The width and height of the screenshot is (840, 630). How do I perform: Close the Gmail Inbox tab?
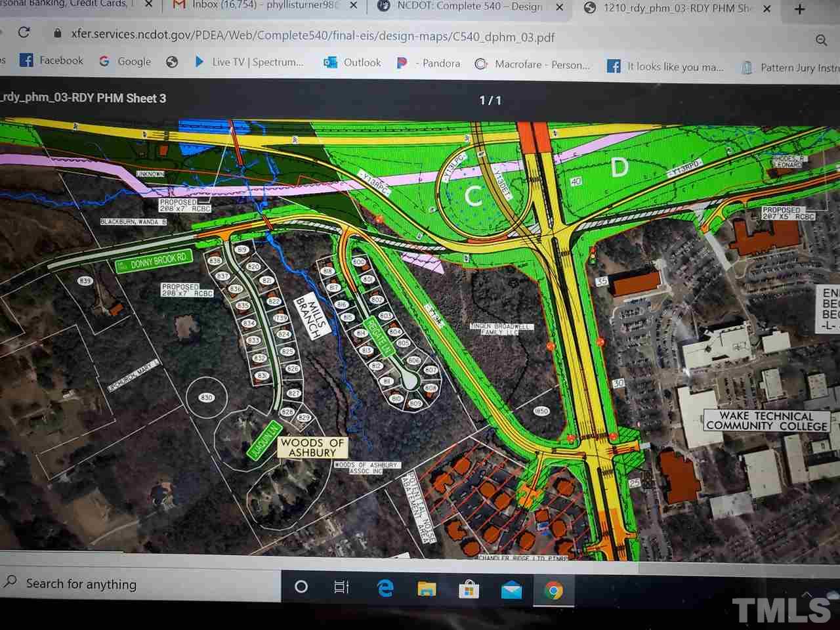pyautogui.click(x=354, y=6)
